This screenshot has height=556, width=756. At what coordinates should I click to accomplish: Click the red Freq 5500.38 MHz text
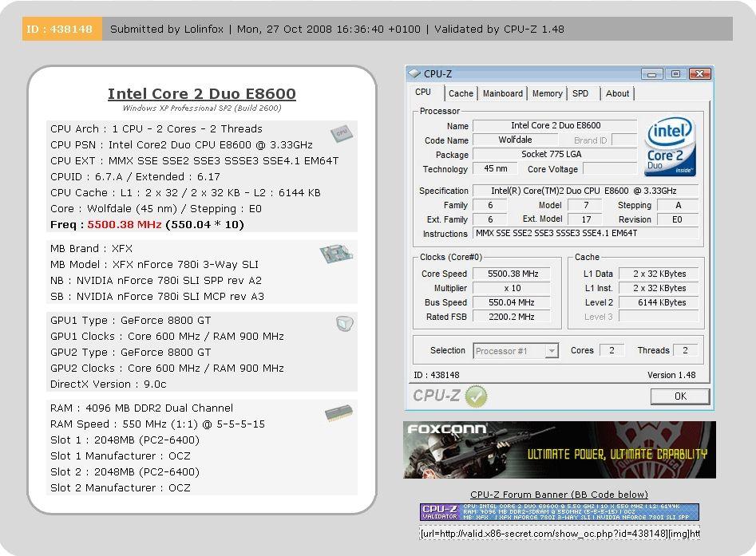pos(125,224)
